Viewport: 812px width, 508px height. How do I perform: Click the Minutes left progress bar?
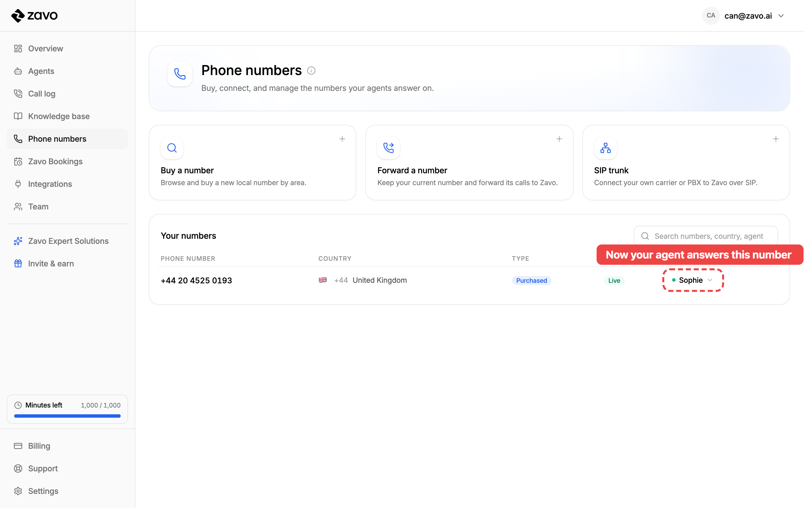click(x=67, y=416)
